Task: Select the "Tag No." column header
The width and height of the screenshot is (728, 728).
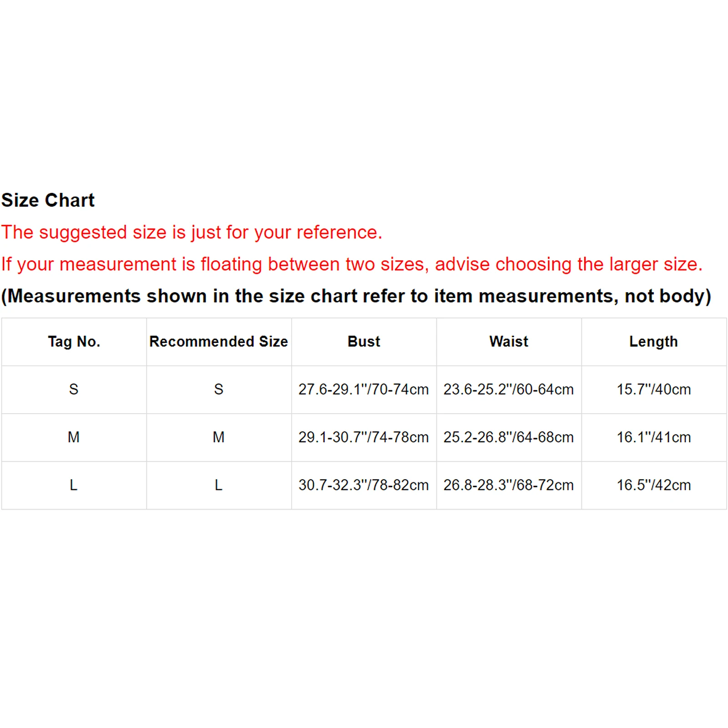Action: coord(74,342)
